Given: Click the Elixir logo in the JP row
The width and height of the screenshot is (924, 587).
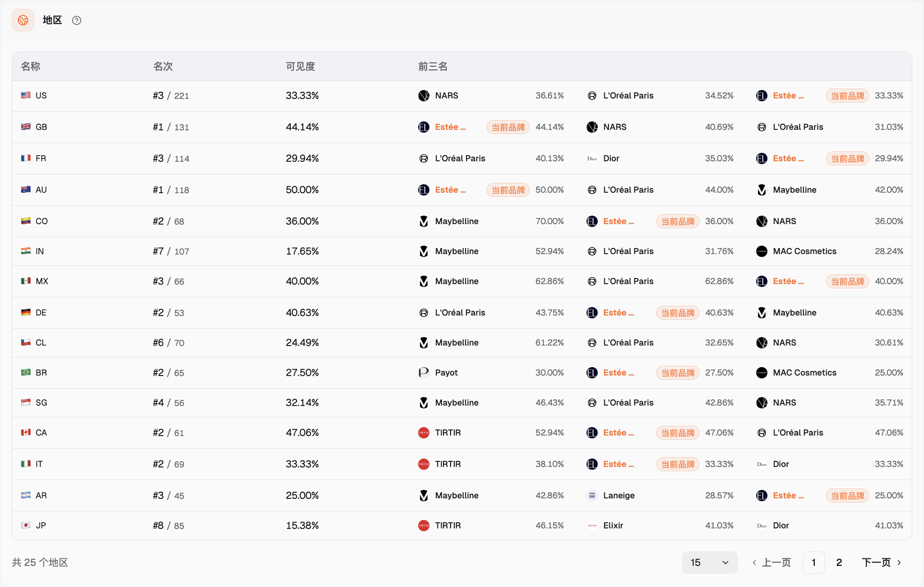Looking at the screenshot, I should point(592,526).
